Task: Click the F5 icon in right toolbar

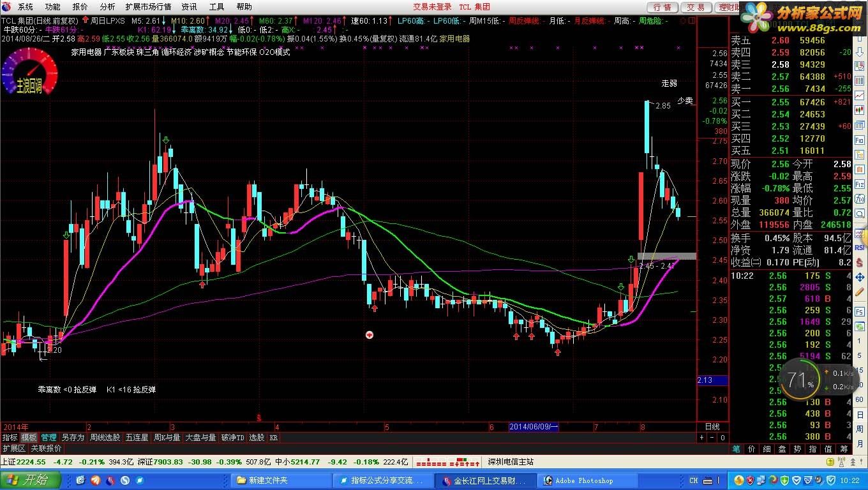Action: (x=860, y=311)
